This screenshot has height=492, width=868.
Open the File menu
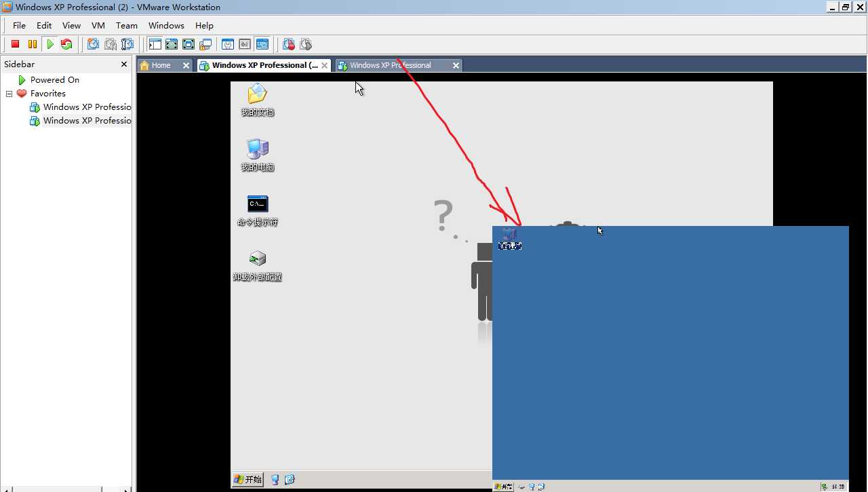tap(19, 25)
